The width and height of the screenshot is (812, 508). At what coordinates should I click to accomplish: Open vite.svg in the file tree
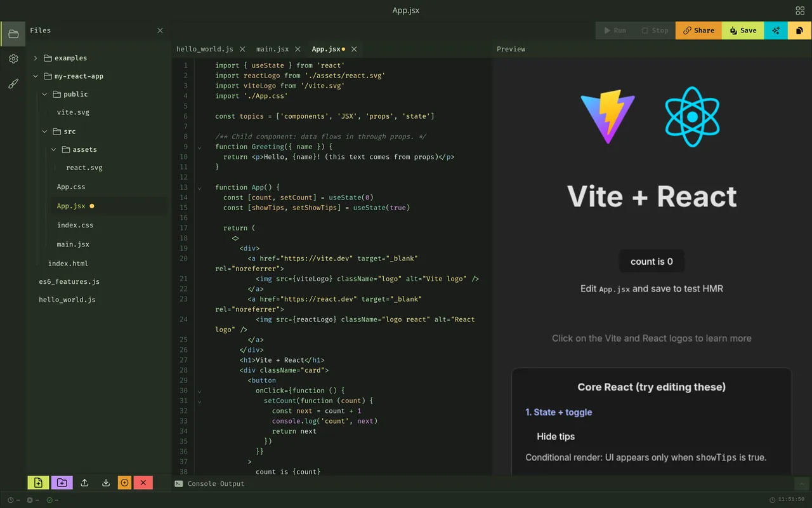pyautogui.click(x=73, y=112)
